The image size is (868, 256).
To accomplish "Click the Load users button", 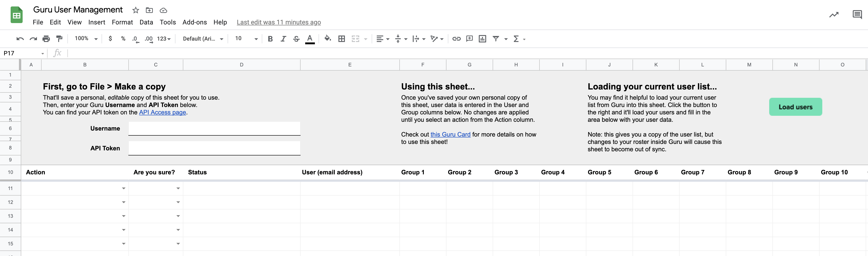I will point(795,107).
